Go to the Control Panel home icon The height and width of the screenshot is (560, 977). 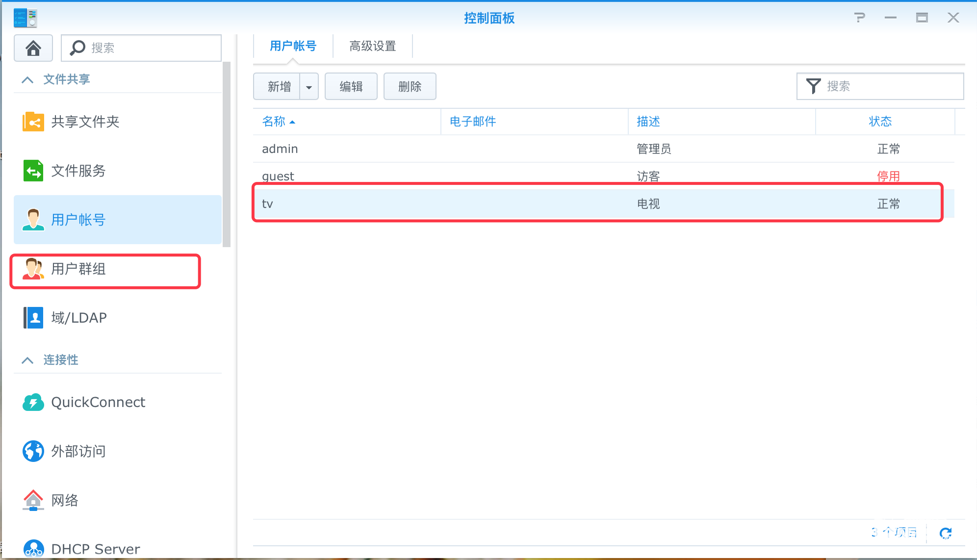[x=33, y=48]
